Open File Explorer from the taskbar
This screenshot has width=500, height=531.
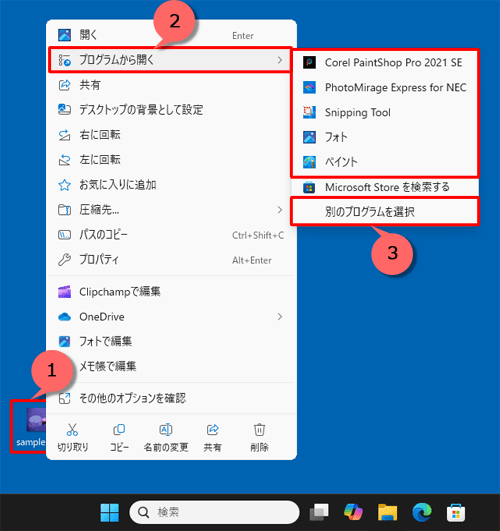[x=387, y=512]
